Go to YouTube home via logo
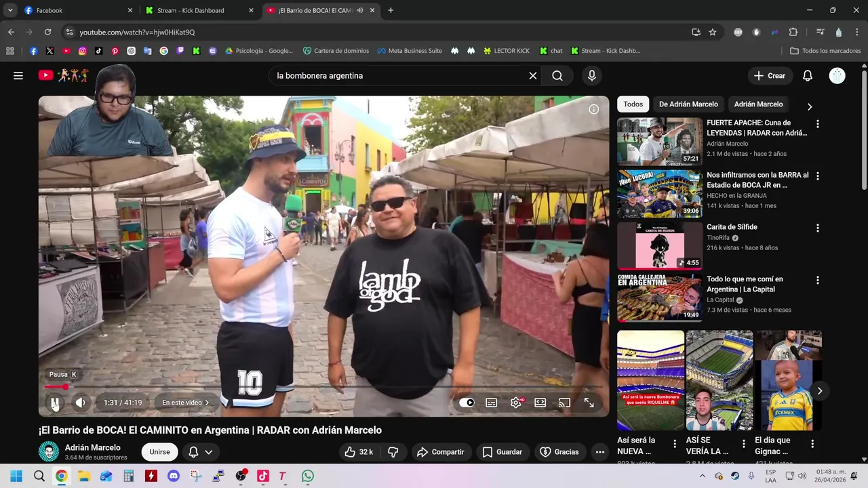This screenshot has width=868, height=488. [x=63, y=76]
